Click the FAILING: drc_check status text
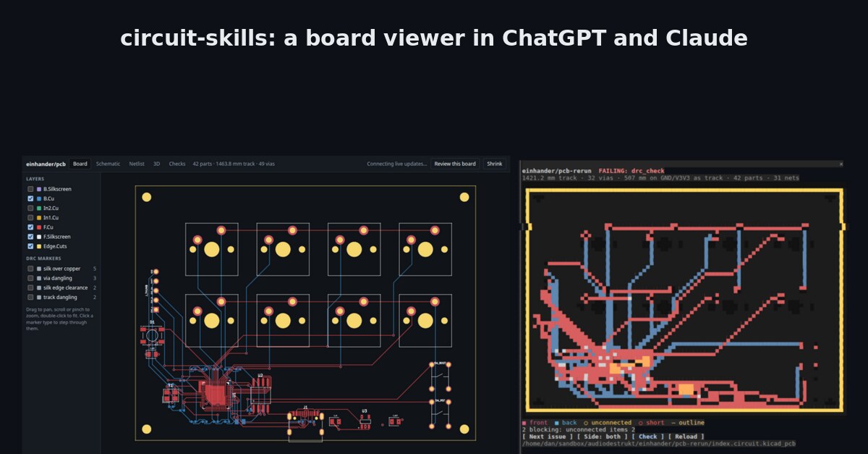This screenshot has height=454, width=868. tap(631, 171)
